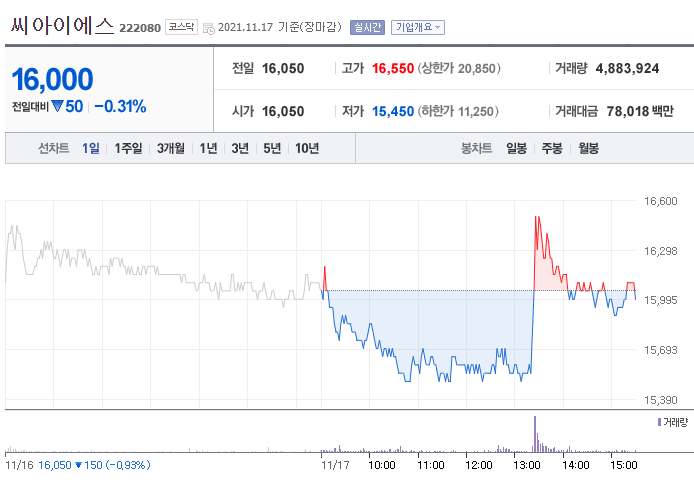This screenshot has height=483, width=694.
Task: Click the -0.31% change rate
Action: pos(120,106)
